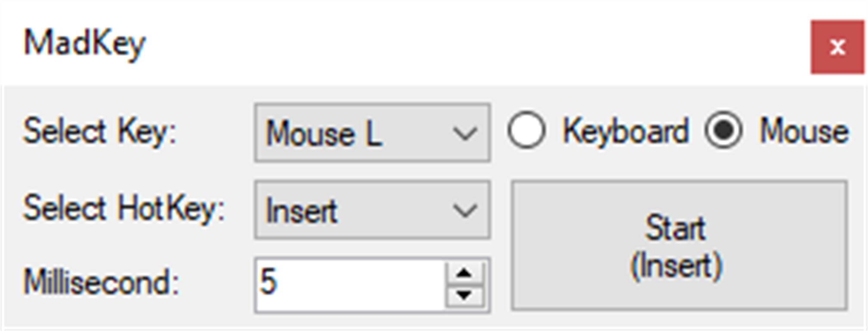Focus the Millisecond input field

[350, 285]
